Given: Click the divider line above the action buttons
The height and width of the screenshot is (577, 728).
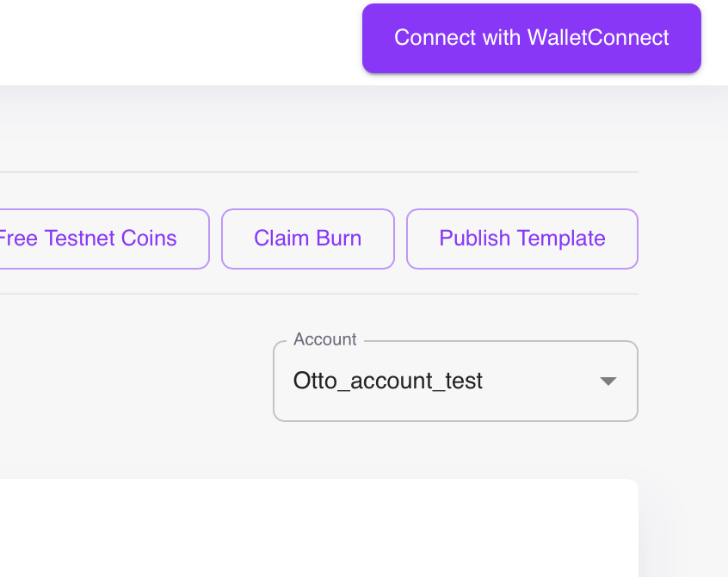Looking at the screenshot, I should [319, 172].
